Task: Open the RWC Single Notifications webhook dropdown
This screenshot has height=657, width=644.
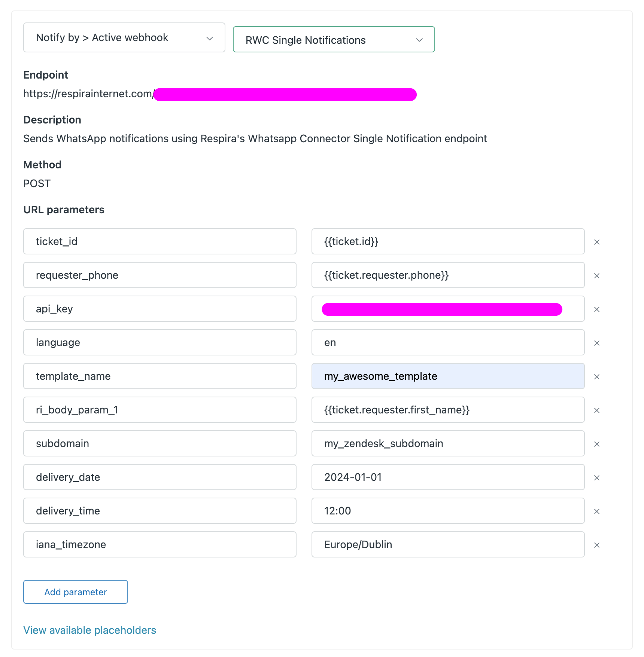Action: (333, 39)
